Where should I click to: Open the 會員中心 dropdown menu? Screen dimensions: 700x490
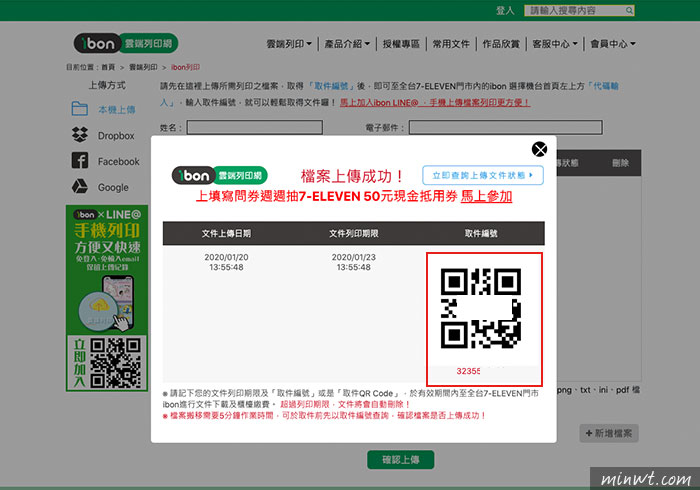pos(613,44)
